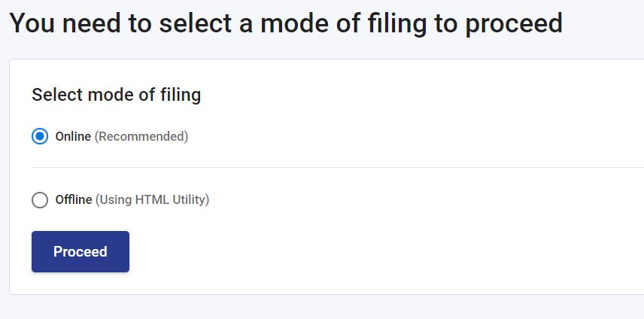
Task: Click the blue filled dot of Online radio
Action: [40, 136]
